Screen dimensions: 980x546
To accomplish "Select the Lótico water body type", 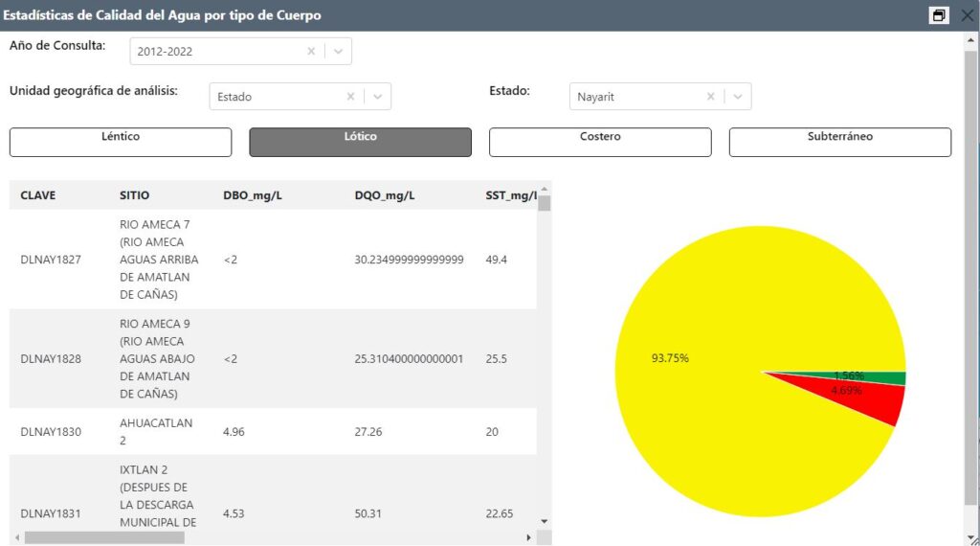I will click(x=360, y=142).
